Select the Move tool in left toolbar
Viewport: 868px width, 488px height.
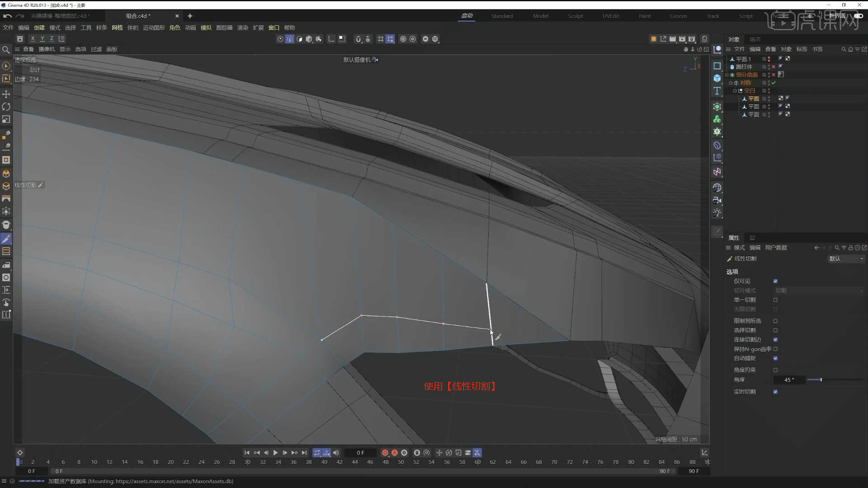pyautogui.click(x=6, y=94)
